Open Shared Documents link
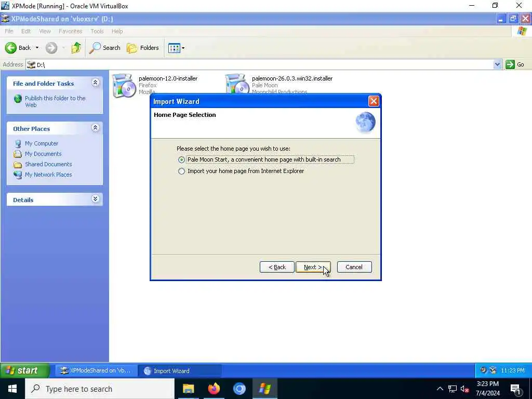Image resolution: width=532 pixels, height=399 pixels. click(48, 164)
